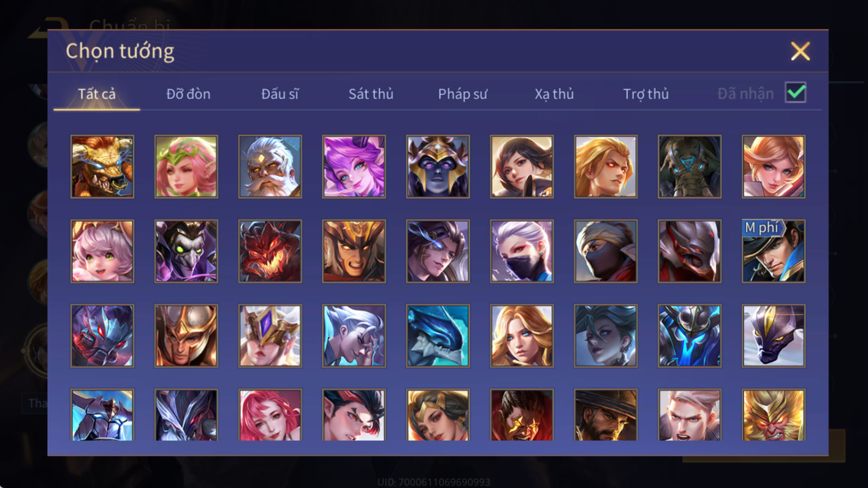This screenshot has width=868, height=488.
Task: Choose the black-masked silver-haired ninja hero
Action: pyautogui.click(x=522, y=251)
